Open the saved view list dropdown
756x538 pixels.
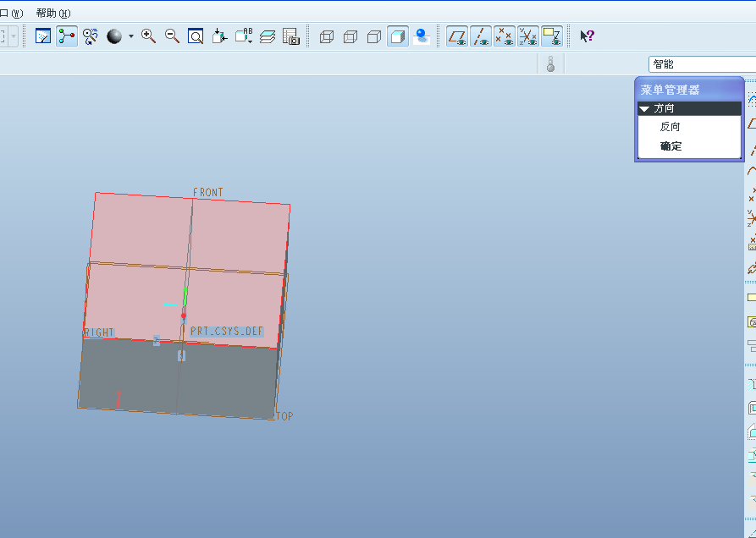coord(244,36)
